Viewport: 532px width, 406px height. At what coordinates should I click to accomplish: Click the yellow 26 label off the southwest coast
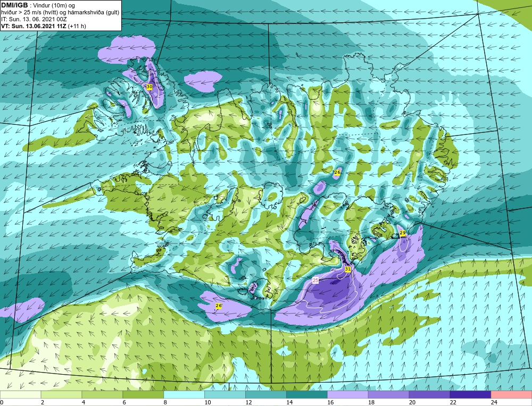[219, 306]
